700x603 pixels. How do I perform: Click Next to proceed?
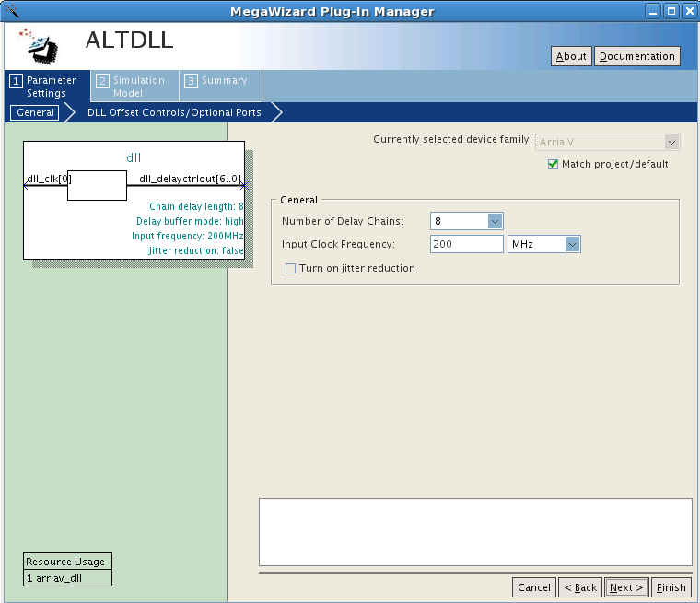click(x=626, y=587)
